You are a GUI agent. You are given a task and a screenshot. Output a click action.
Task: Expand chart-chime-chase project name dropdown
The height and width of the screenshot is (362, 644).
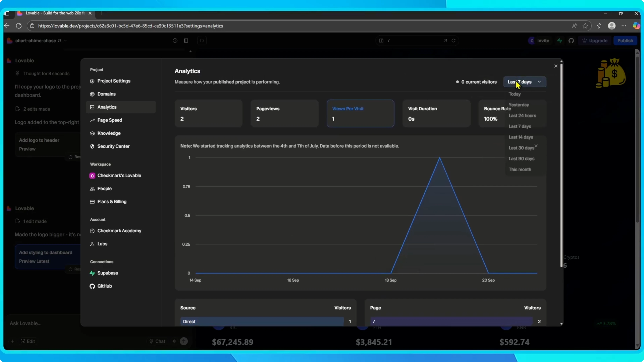65,40
